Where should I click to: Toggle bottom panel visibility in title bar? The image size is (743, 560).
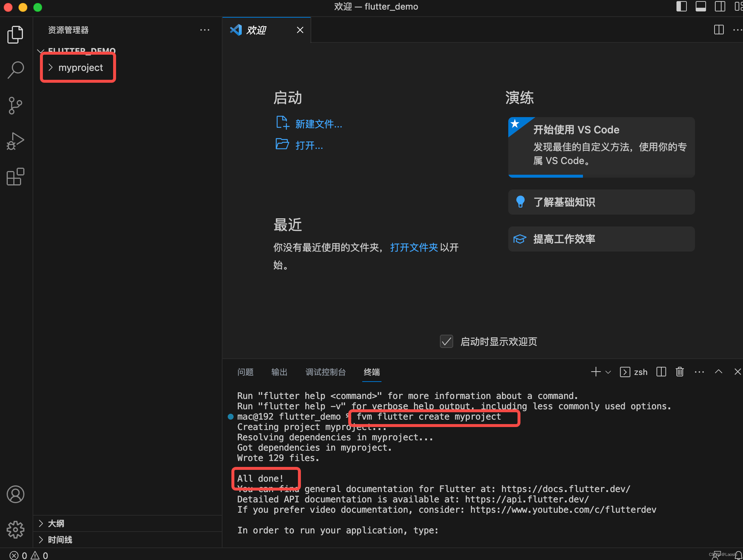click(x=700, y=7)
